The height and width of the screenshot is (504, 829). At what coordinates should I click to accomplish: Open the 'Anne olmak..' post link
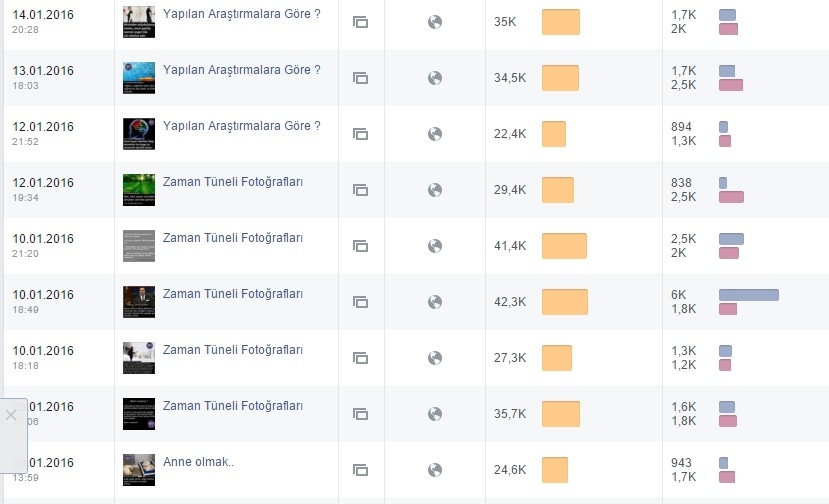coord(198,462)
